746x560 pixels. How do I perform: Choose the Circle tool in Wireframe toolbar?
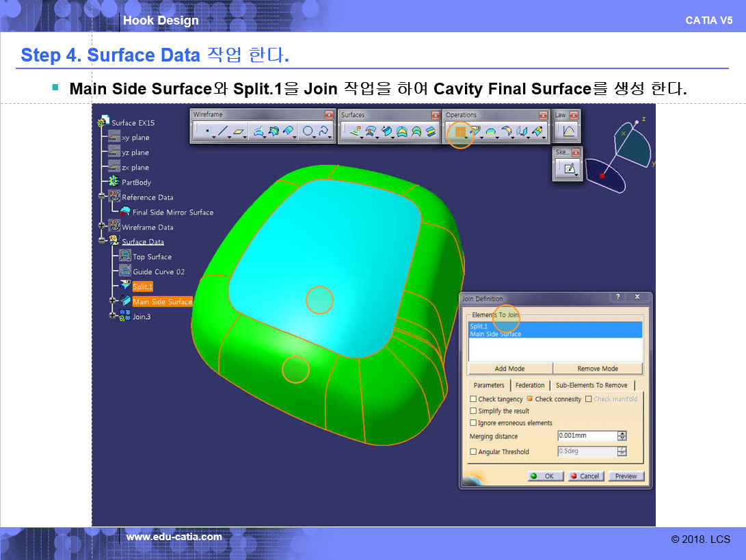tap(308, 131)
